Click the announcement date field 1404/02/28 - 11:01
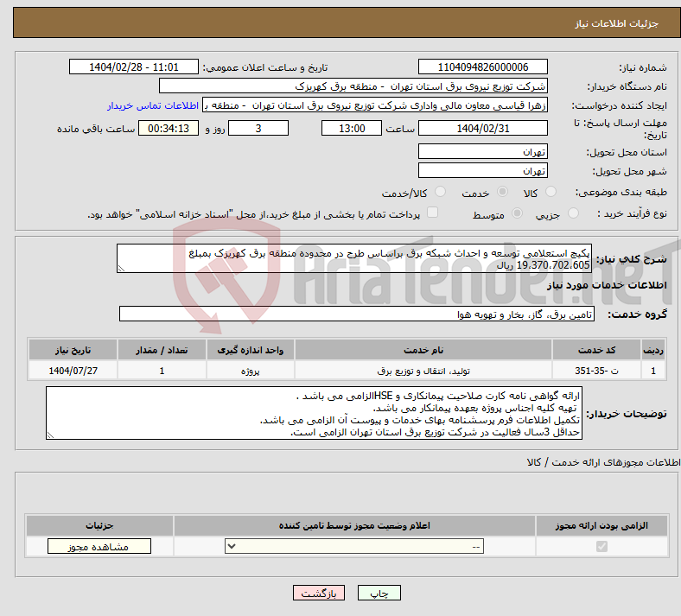The image size is (681, 616). click(134, 67)
